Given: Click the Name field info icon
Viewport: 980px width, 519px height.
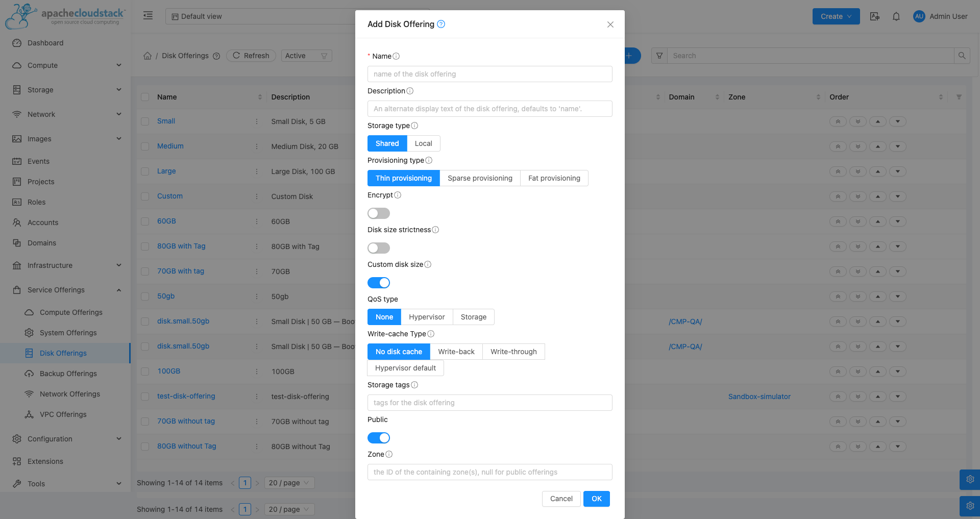Looking at the screenshot, I should [396, 56].
